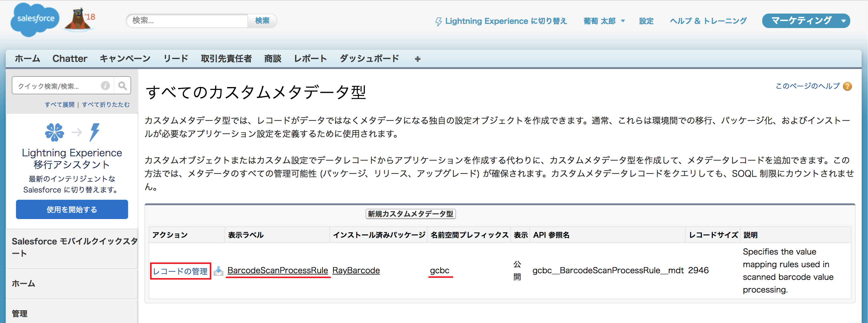The image size is (868, 323).
Task: Open the 商談 tab
Action: [x=272, y=59]
